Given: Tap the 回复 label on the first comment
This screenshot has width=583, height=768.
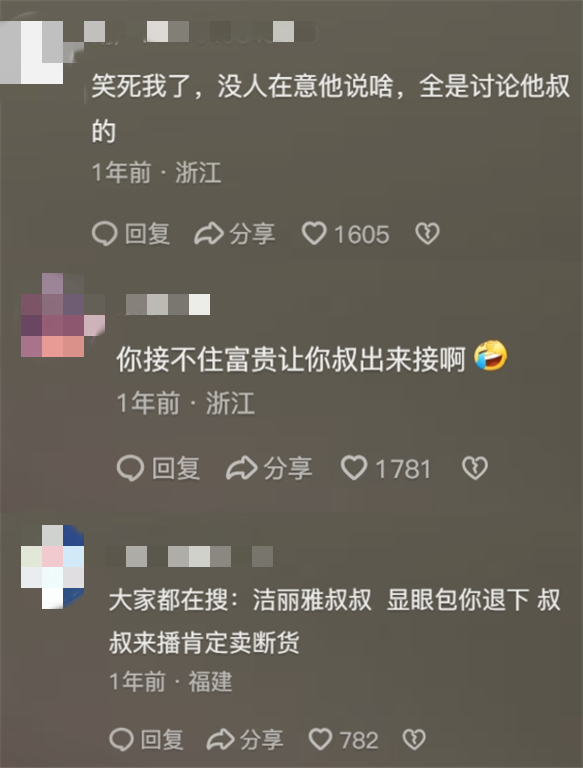Looking at the screenshot, I should (x=147, y=234).
